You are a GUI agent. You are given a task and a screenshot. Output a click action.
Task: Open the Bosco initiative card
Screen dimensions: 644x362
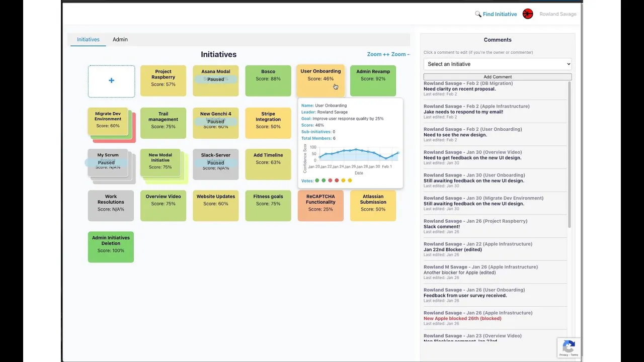point(268,80)
